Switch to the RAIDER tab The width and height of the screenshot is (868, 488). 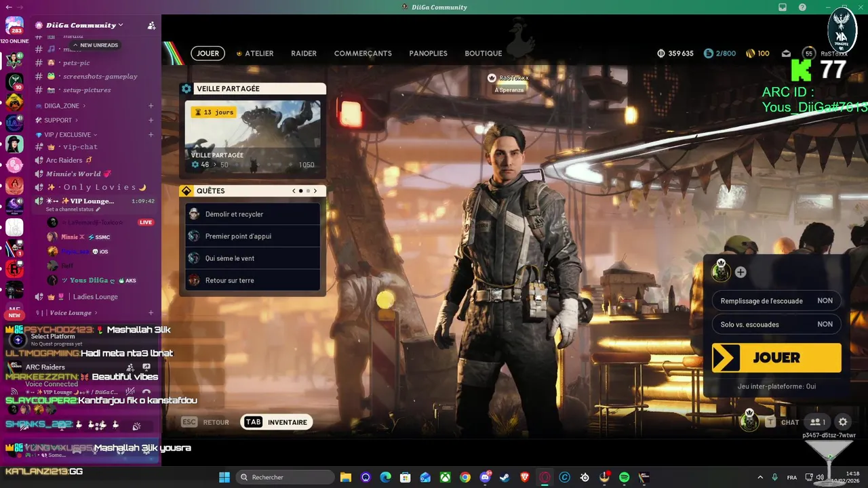coord(304,54)
